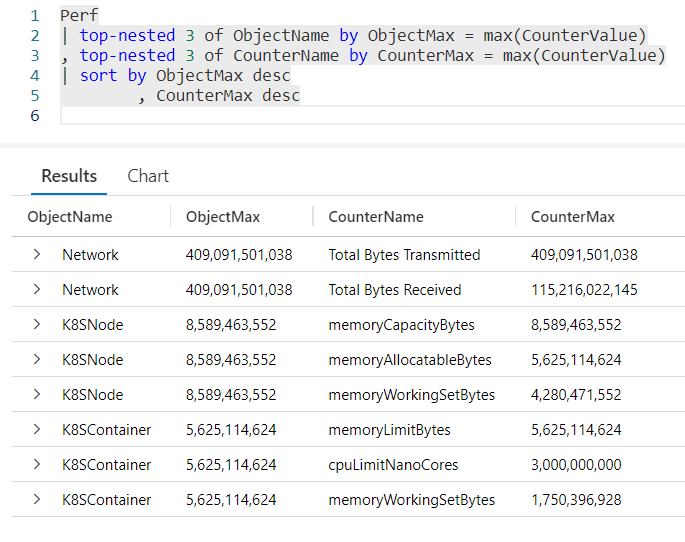685x542 pixels.
Task: Expand the K8SContainer memoryWorkingSetBytes row
Action: tap(37, 500)
